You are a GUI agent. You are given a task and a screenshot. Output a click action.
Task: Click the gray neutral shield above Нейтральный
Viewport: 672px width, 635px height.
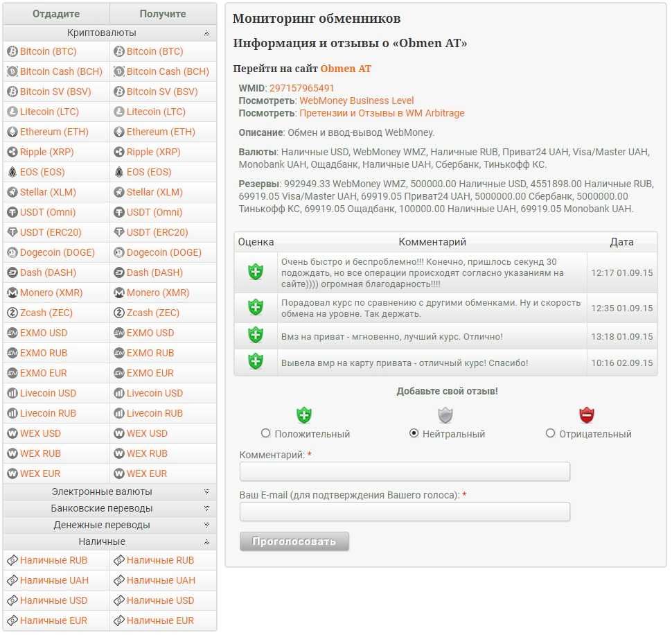pos(445,415)
